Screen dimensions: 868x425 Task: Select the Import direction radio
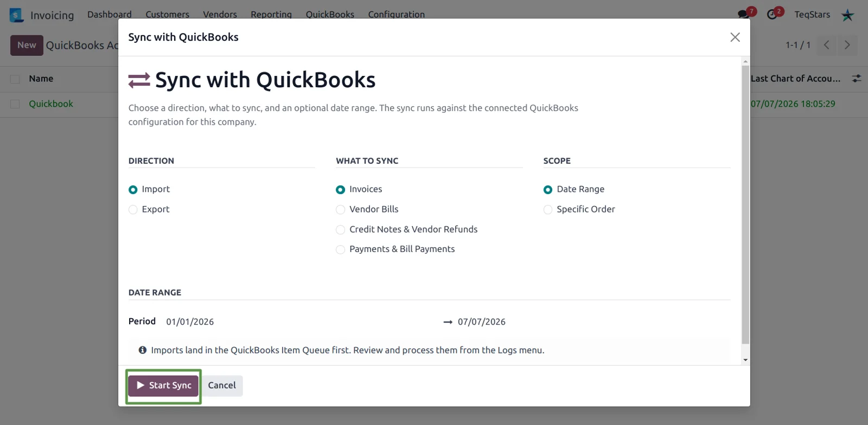coord(133,190)
